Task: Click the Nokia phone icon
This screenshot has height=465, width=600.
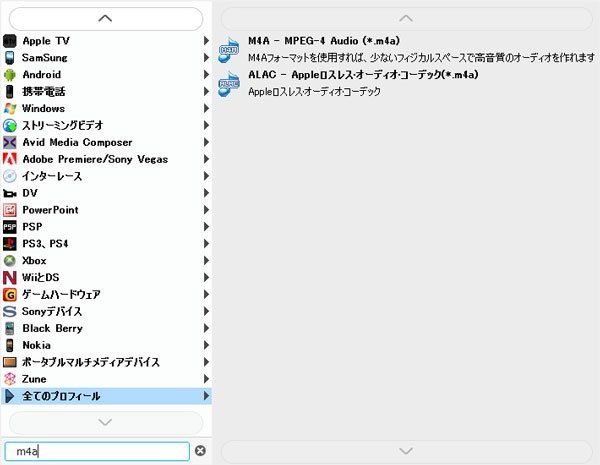Action: click(x=10, y=345)
